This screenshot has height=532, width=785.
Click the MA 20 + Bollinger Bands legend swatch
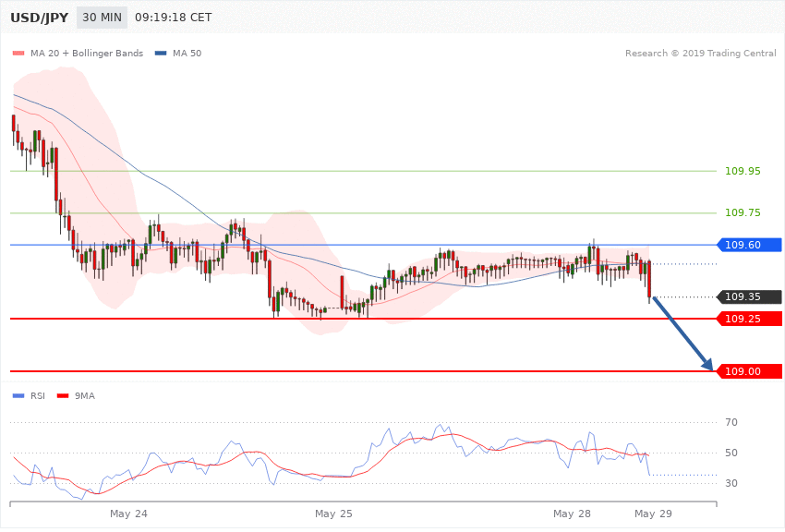18,53
